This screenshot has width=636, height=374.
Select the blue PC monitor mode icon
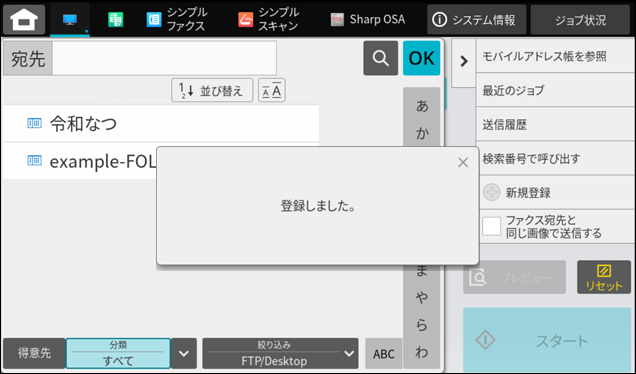70,19
